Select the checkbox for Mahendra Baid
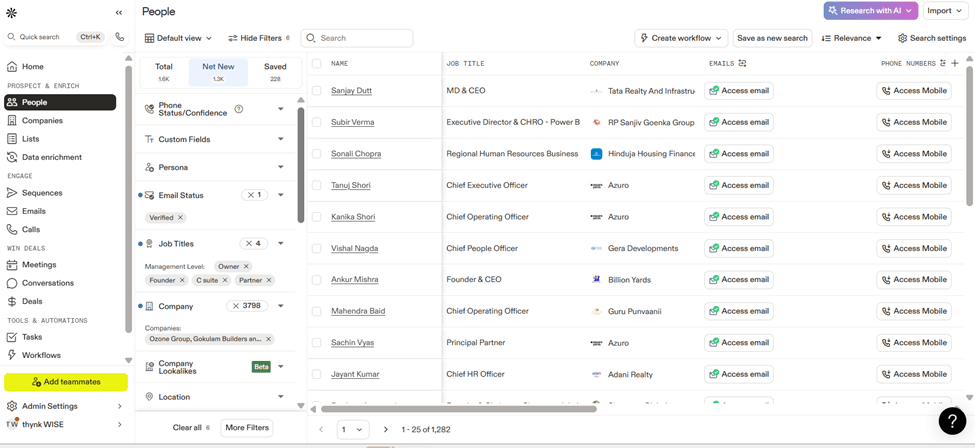Viewport: 975px width, 448px height. pos(317,311)
